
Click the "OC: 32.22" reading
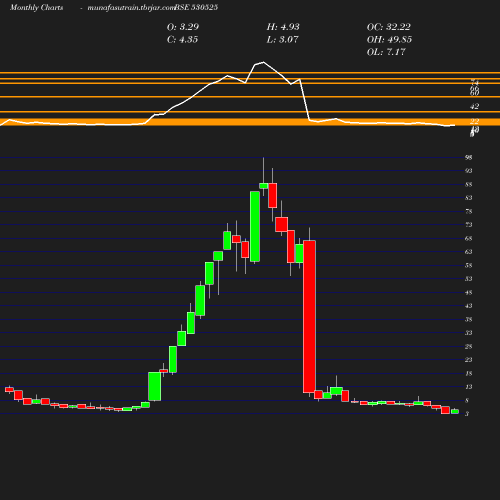click(389, 27)
